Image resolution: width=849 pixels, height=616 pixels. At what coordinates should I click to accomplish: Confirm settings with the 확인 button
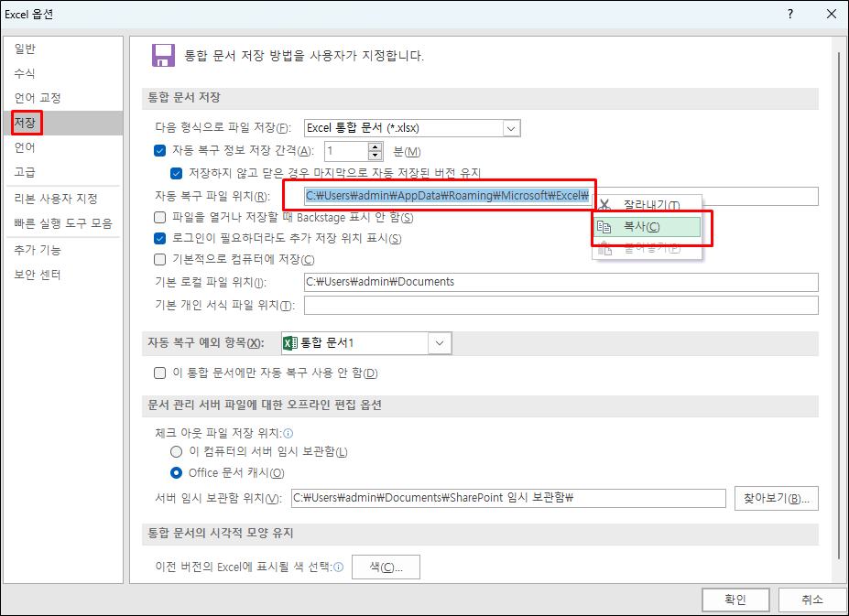(x=735, y=599)
